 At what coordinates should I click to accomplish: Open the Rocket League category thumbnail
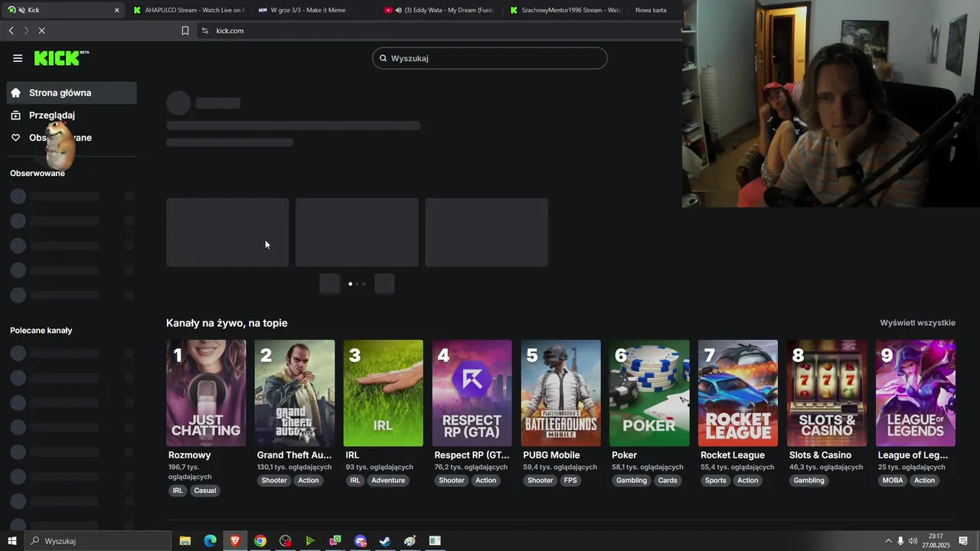[x=738, y=393]
